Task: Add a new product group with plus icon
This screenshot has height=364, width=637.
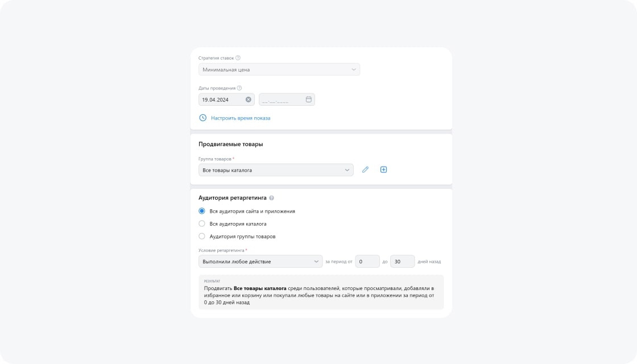Action: [x=383, y=170]
